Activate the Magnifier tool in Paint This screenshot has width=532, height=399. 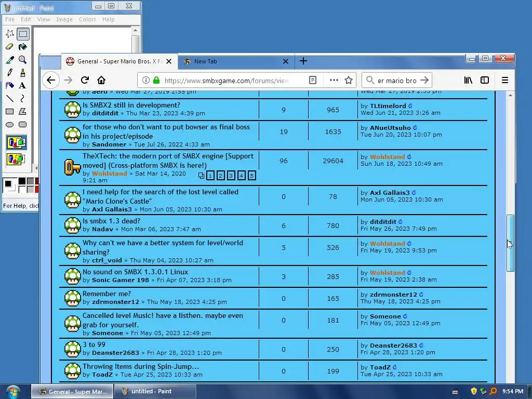pos(23,60)
